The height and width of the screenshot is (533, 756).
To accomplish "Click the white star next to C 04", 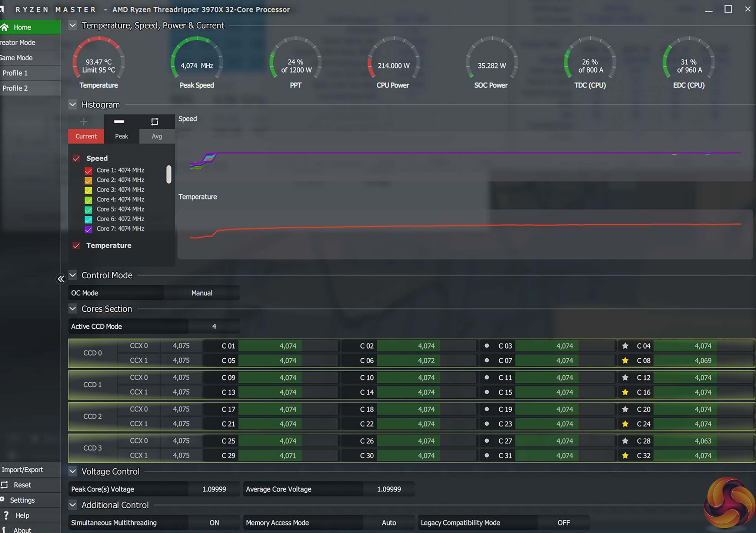I will pyautogui.click(x=625, y=346).
